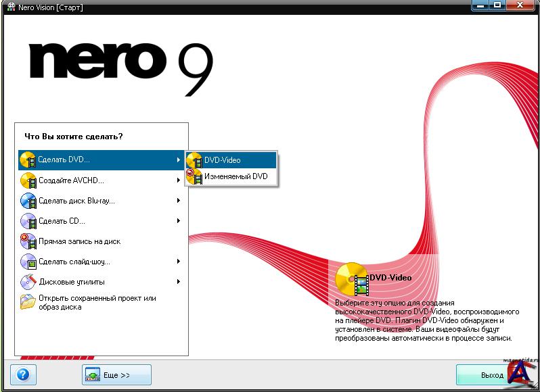This screenshot has width=540, height=392.
Task: Click the Еще >> button
Action: point(116,375)
